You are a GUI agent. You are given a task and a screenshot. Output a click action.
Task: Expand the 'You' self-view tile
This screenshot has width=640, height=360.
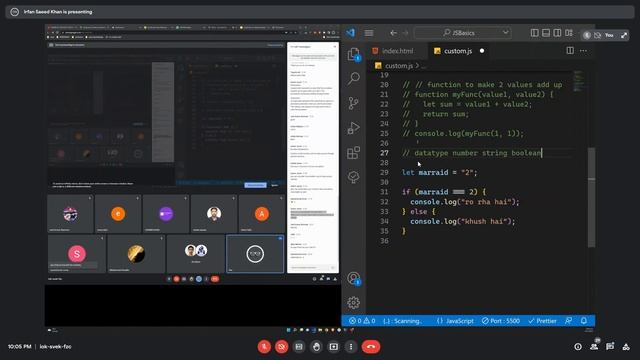[624, 35]
